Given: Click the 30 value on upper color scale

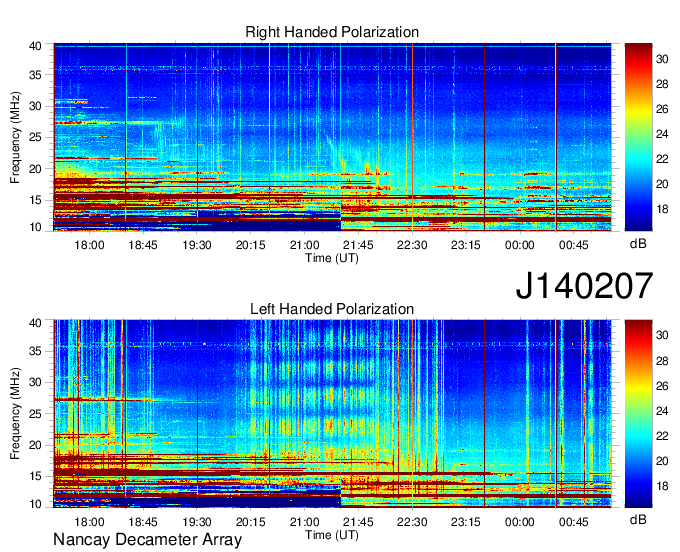Looking at the screenshot, I should pos(662,59).
